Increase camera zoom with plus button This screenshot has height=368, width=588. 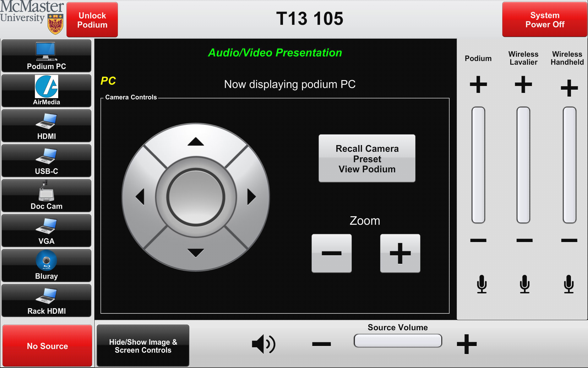click(400, 253)
